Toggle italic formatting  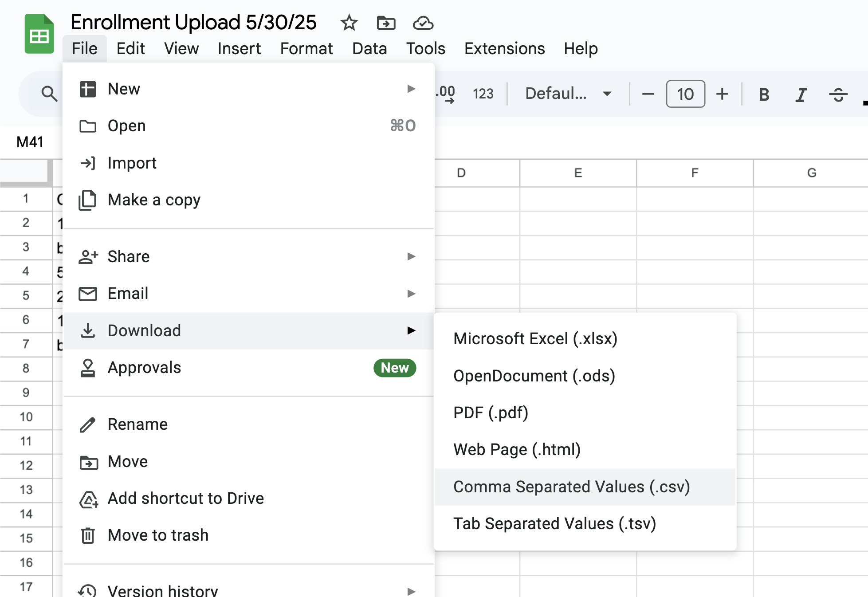(x=801, y=94)
